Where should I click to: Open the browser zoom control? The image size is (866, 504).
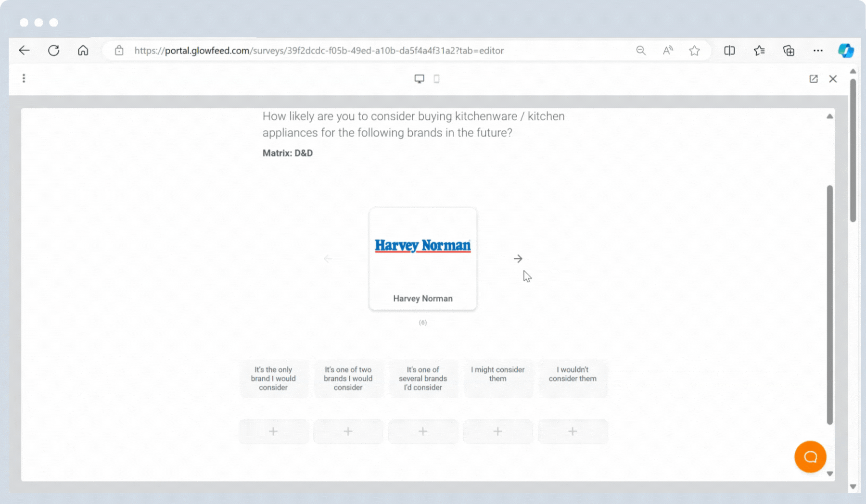[x=640, y=50]
